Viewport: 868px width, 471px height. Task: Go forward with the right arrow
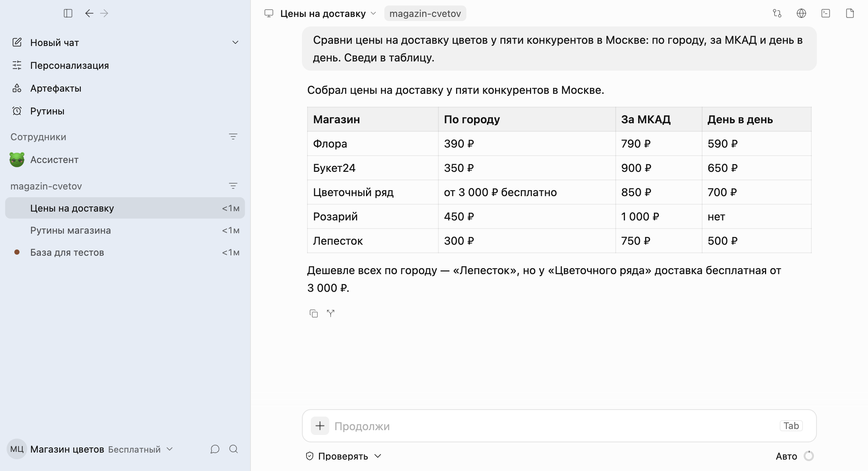coord(104,13)
